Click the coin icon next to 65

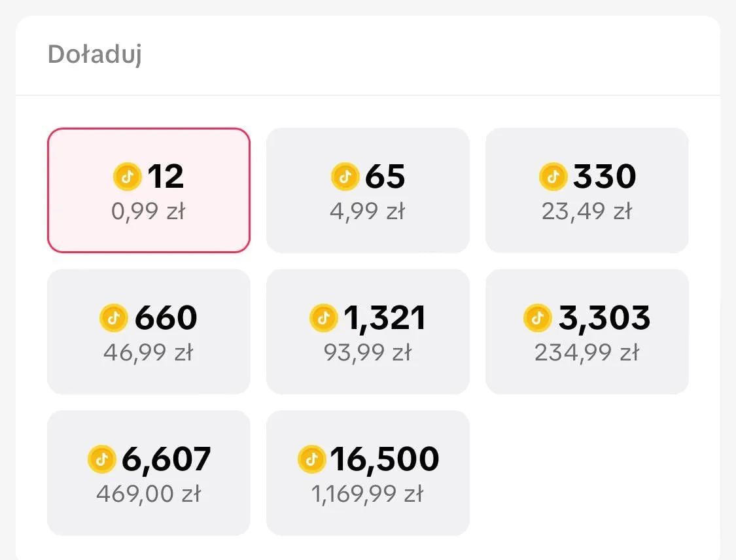tap(345, 177)
